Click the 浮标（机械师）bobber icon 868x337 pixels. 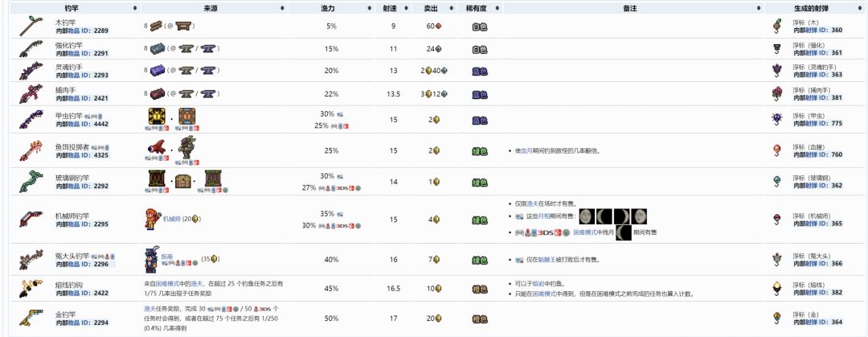point(776,219)
